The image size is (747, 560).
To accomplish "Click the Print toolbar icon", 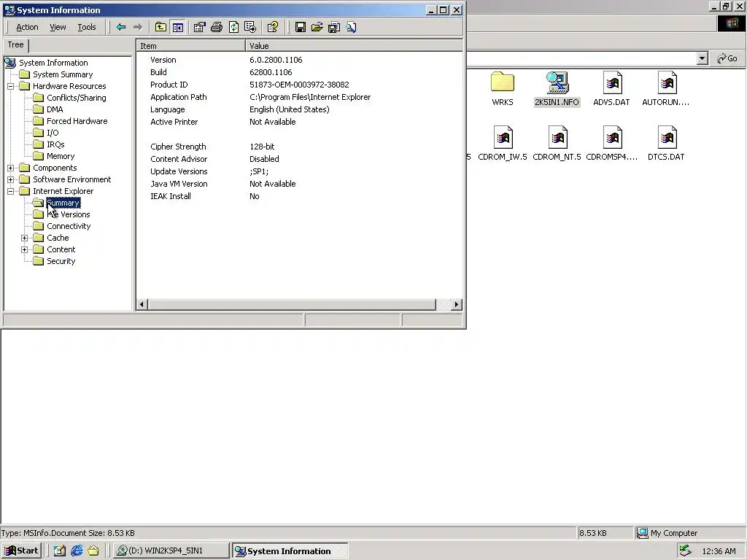I will point(217,27).
